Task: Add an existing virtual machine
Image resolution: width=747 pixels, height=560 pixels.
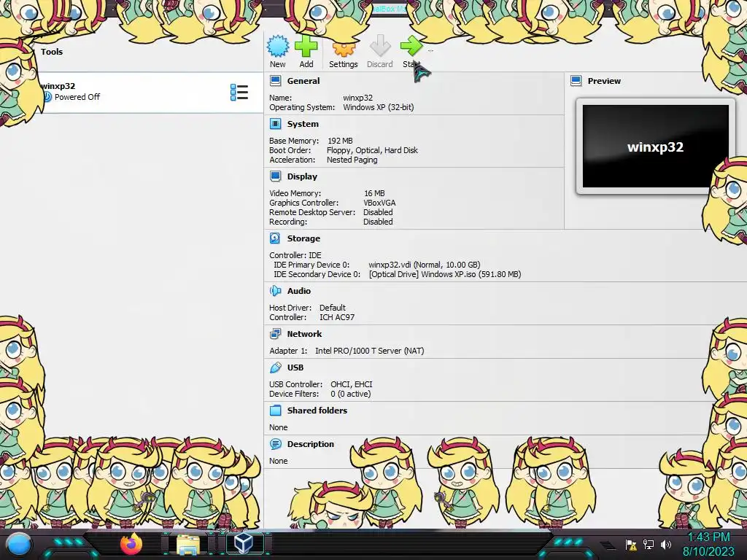Action: tap(306, 52)
